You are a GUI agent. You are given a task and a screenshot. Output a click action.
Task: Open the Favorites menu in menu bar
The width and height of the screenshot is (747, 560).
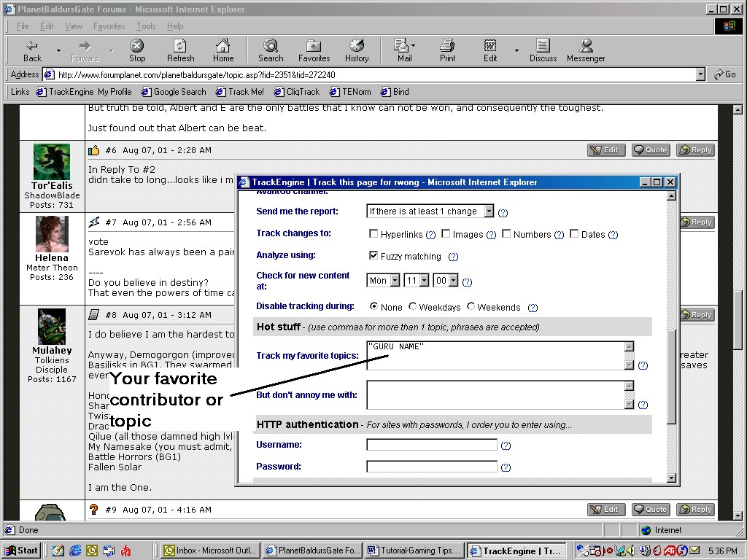(109, 26)
